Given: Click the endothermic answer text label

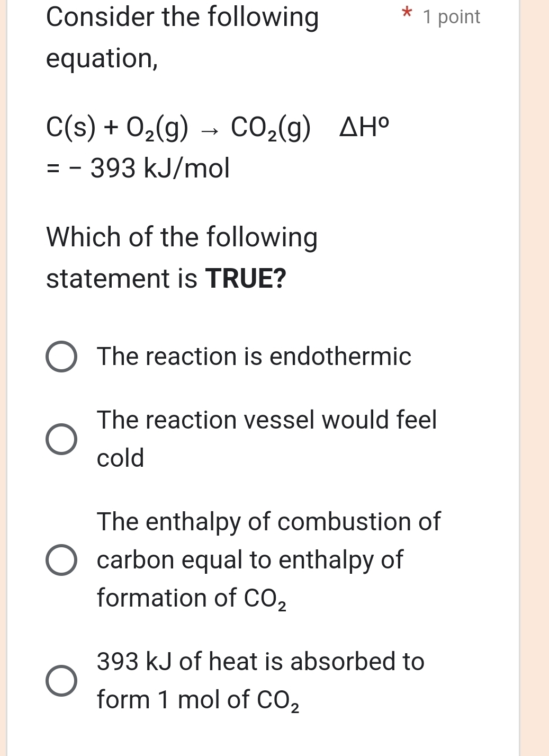Looking at the screenshot, I should (253, 357).
